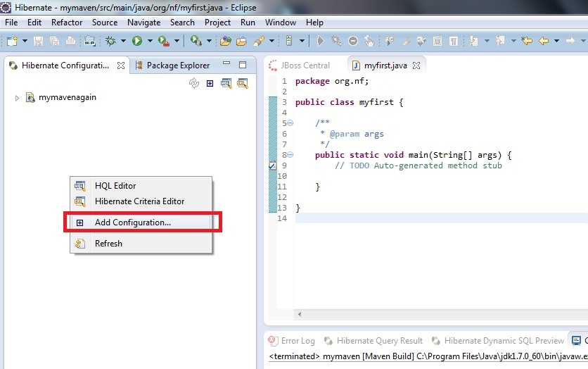Open the Help menu

314,23
